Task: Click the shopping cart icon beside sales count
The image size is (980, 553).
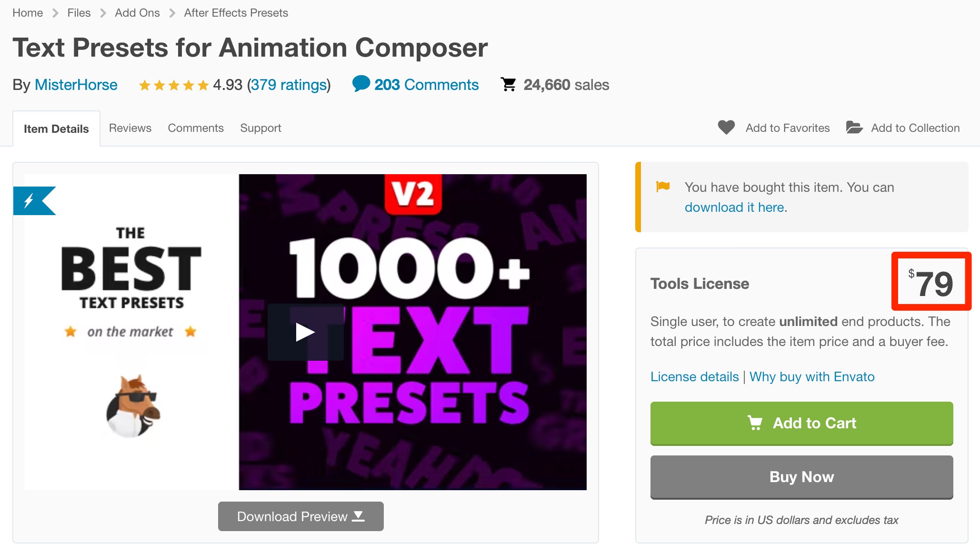Action: (509, 84)
